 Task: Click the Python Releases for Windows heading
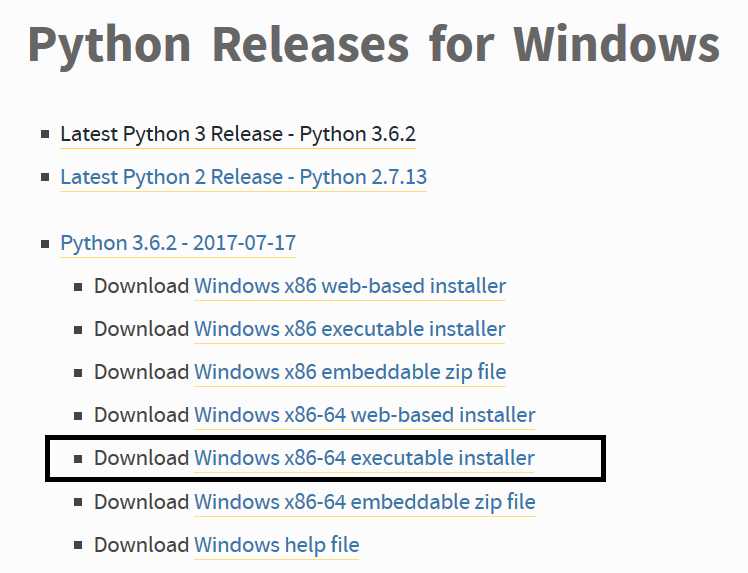(x=374, y=45)
